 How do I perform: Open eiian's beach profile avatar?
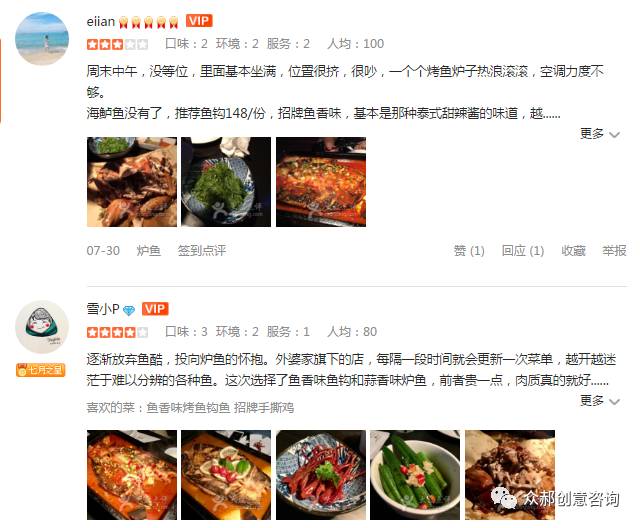[42, 38]
